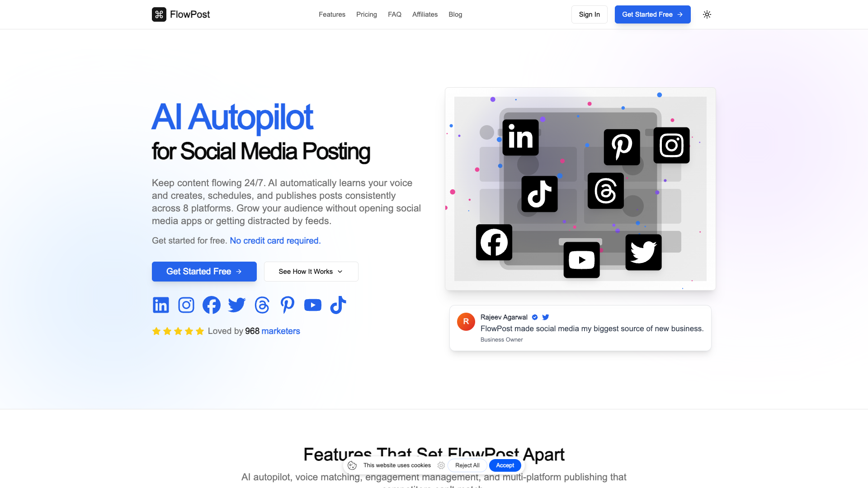The height and width of the screenshot is (488, 868).
Task: Click the blue Facebook icon in the row
Action: pos(212,305)
